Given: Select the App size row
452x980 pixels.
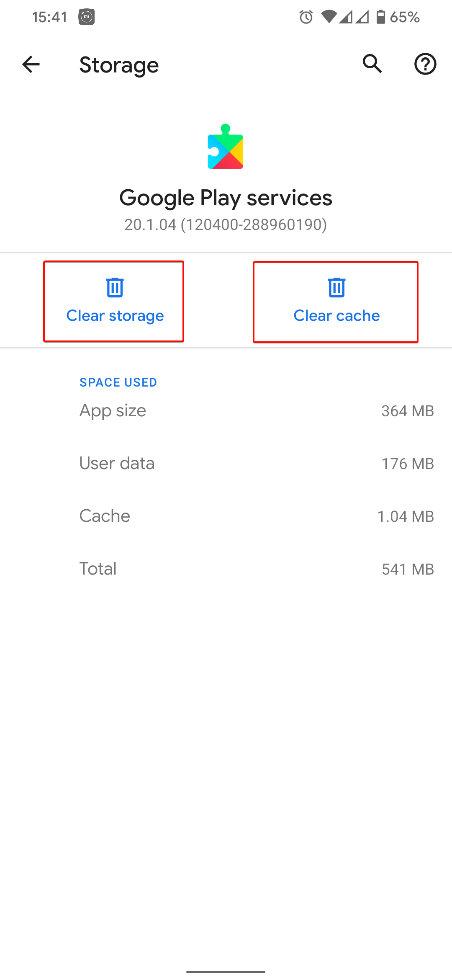Looking at the screenshot, I should pyautogui.click(x=256, y=411).
